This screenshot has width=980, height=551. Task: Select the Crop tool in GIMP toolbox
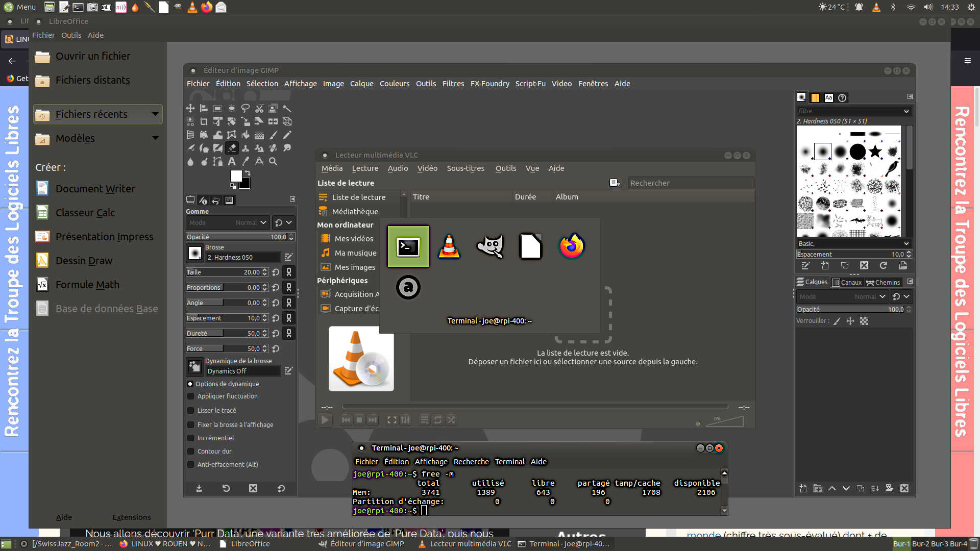(x=204, y=121)
